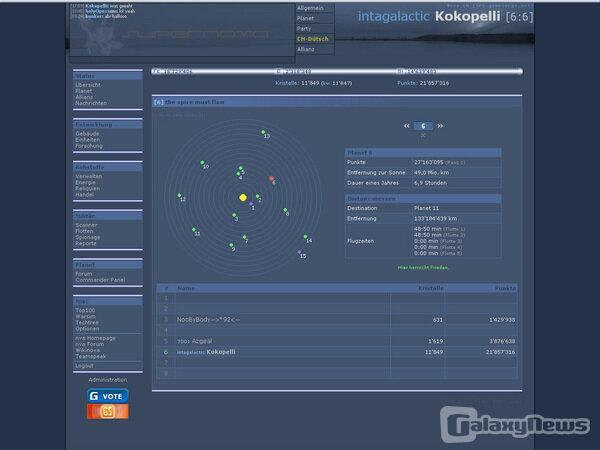Open Teamspeak link

90,357
